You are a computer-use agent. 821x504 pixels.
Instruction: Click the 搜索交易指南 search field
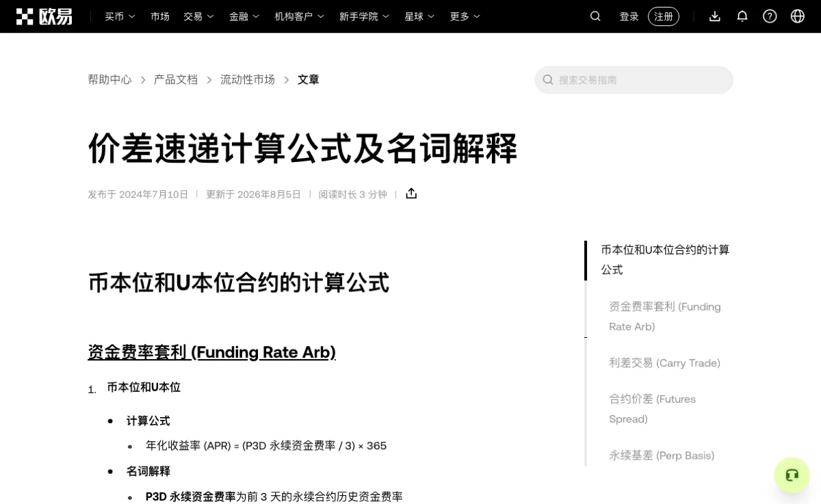pos(634,80)
